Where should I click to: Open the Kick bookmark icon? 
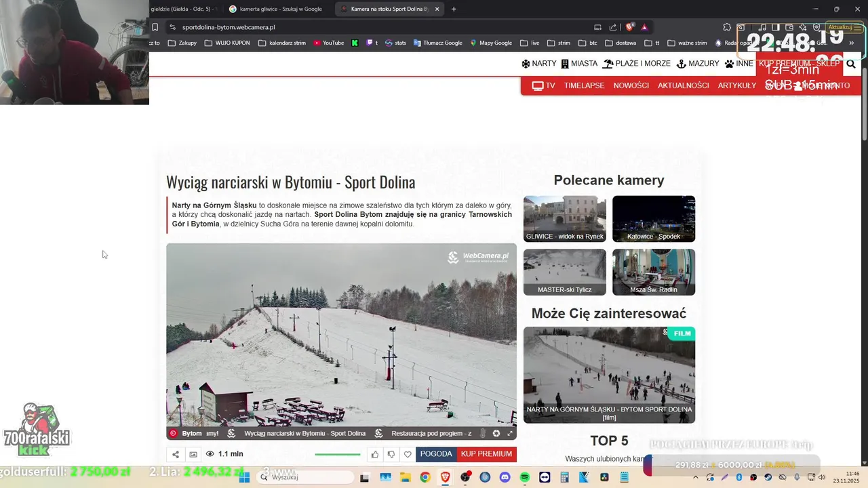(355, 43)
